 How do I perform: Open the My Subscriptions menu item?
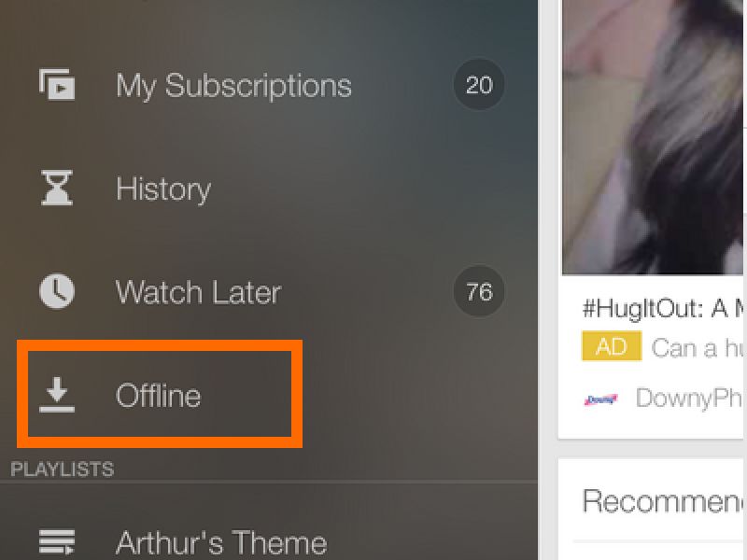(233, 86)
